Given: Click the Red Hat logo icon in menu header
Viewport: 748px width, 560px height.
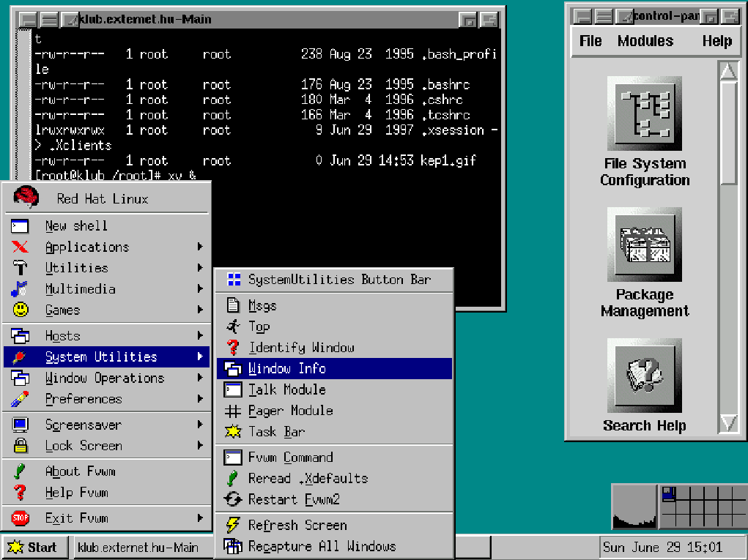Looking at the screenshot, I should point(26,198).
